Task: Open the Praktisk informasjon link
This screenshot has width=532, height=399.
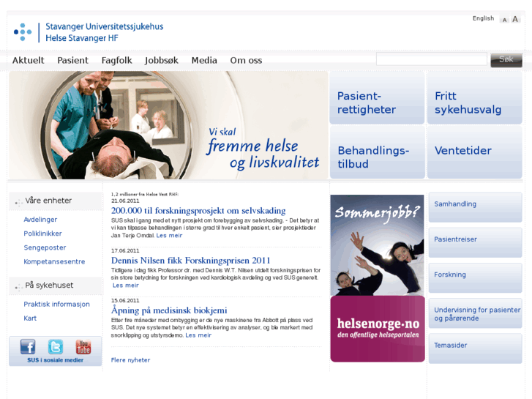Action: pyautogui.click(x=56, y=304)
